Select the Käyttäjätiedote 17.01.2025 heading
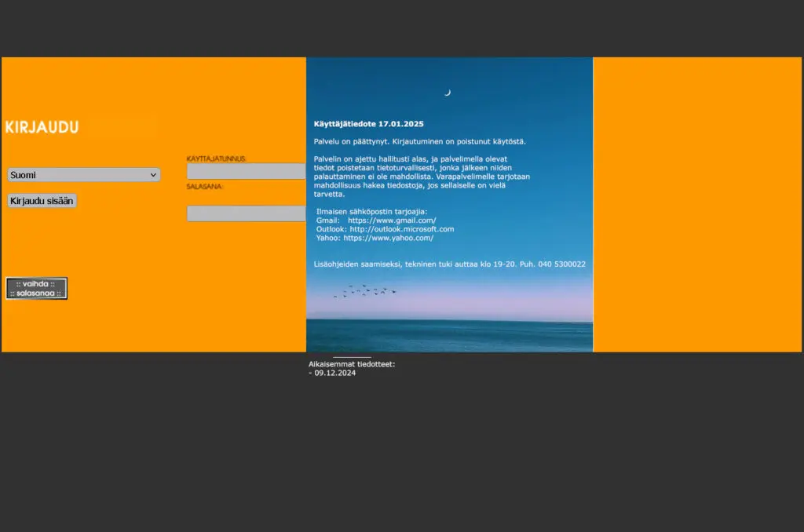The image size is (804, 532). pyautogui.click(x=368, y=124)
